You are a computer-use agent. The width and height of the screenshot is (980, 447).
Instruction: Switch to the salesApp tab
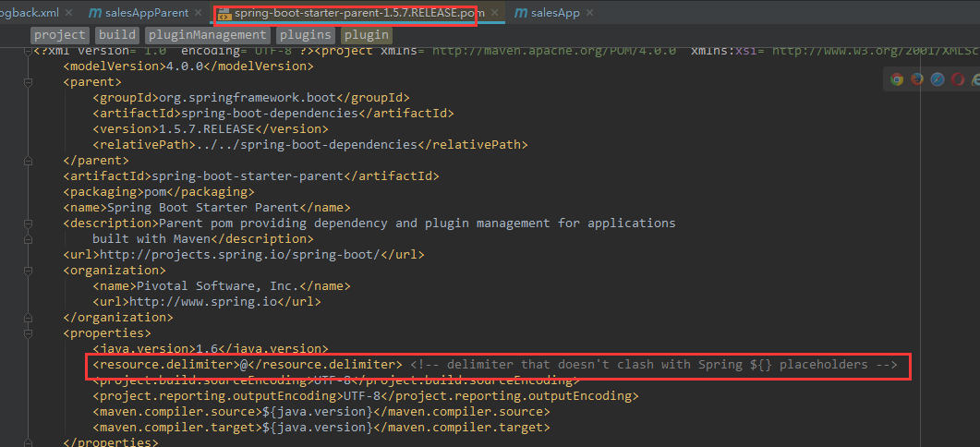point(556,13)
